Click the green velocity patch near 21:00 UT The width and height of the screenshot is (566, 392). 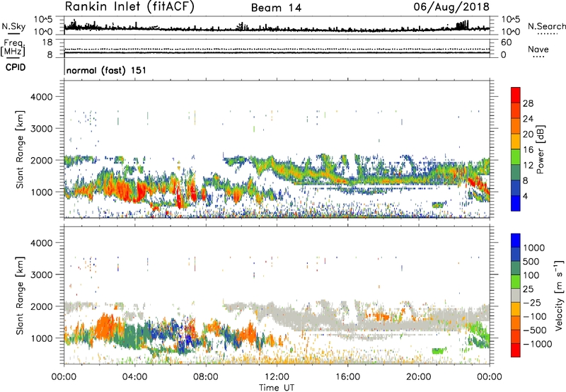[439, 350]
